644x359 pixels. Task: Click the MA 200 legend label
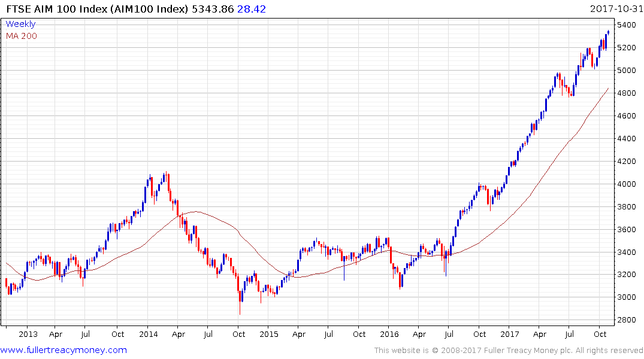tap(22, 36)
